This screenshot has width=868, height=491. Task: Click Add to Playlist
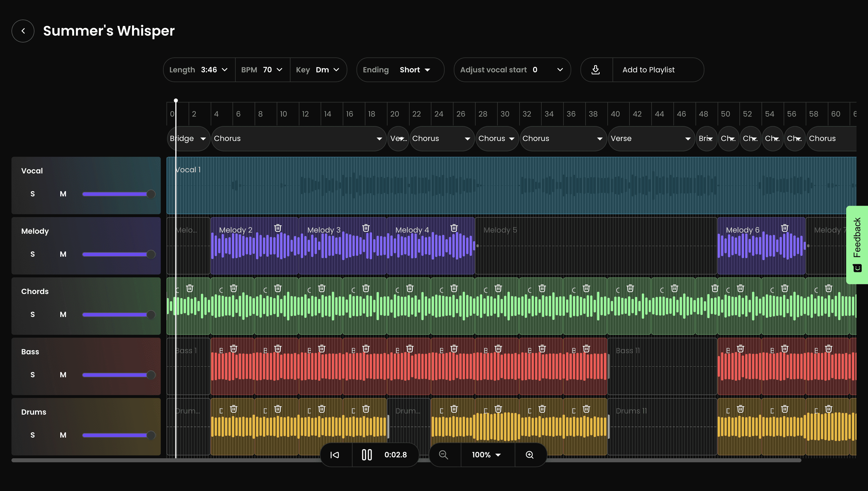point(648,70)
